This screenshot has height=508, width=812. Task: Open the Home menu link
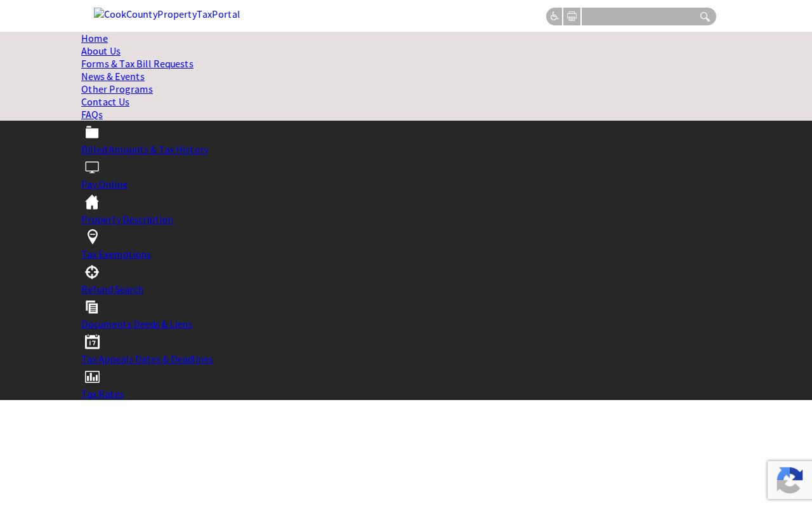(x=95, y=38)
